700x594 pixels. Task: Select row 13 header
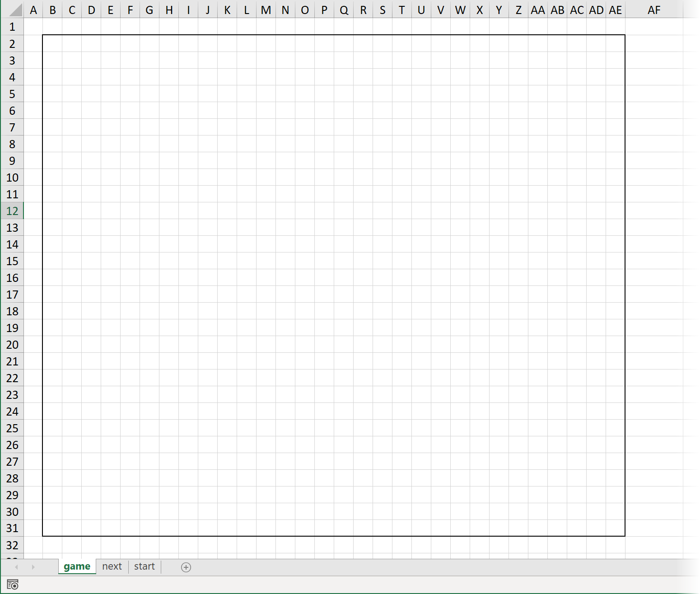pos(12,227)
